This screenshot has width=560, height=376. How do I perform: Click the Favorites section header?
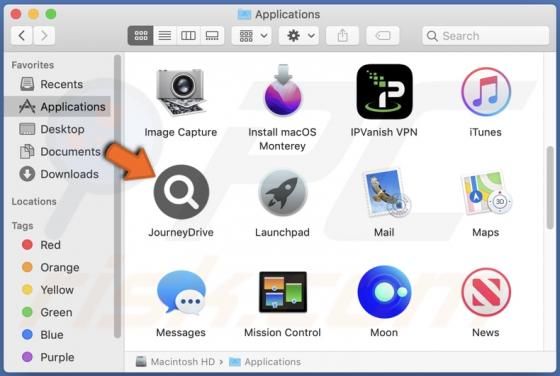tap(33, 65)
